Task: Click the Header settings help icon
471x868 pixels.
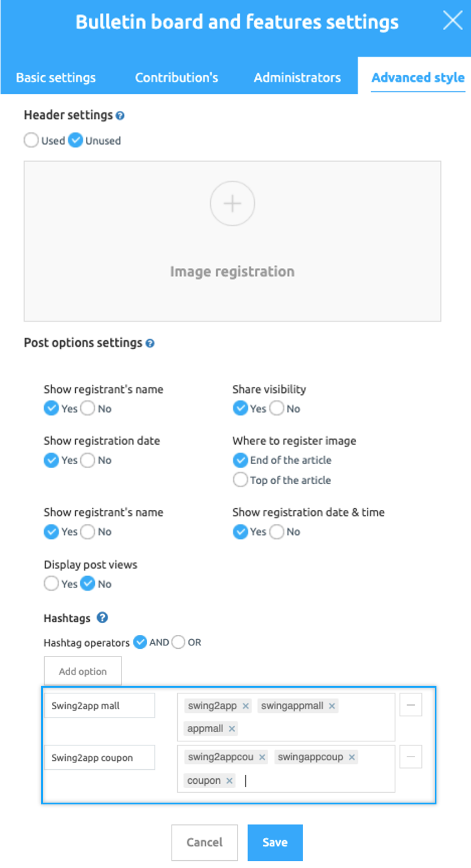Action: pos(120,116)
